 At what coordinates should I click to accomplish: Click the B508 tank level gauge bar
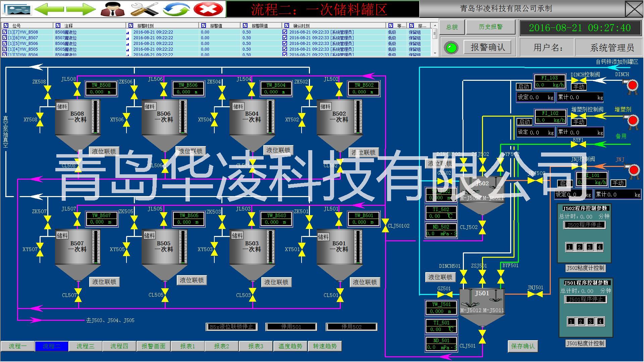[x=96, y=117]
